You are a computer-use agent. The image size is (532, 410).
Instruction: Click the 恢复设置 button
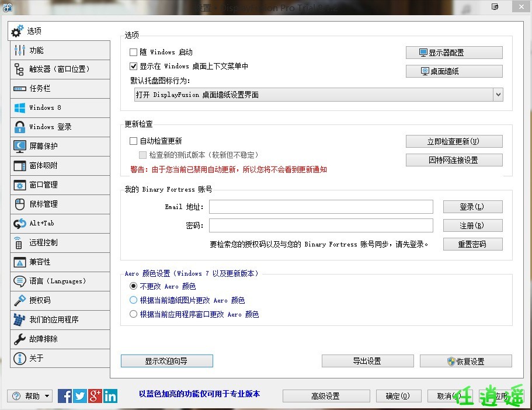click(x=466, y=361)
